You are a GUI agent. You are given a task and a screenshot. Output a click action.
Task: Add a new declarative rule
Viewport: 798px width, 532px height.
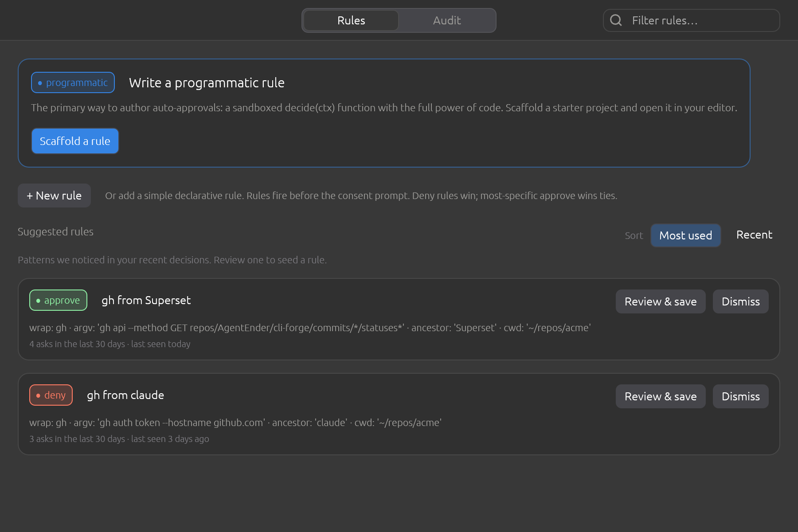coord(54,196)
